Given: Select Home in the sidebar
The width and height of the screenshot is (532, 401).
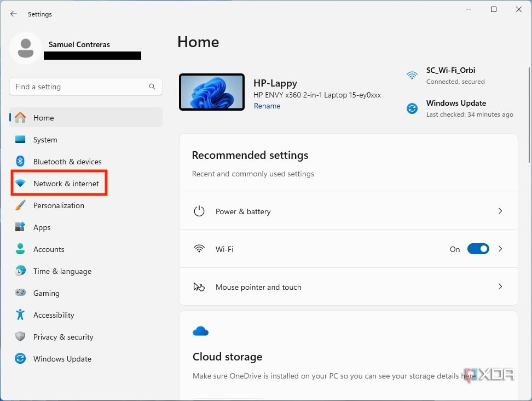Looking at the screenshot, I should pos(43,118).
